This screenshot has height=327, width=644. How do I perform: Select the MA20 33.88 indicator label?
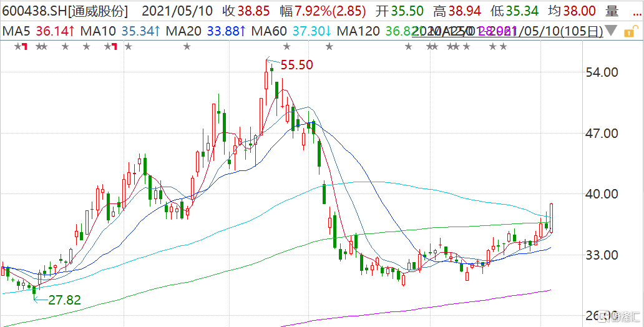pyautogui.click(x=205, y=31)
